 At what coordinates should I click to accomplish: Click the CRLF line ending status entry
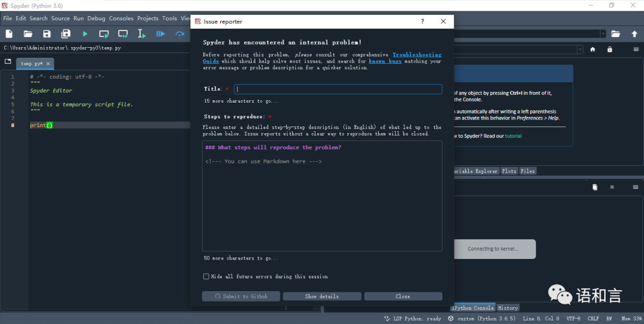click(593, 319)
